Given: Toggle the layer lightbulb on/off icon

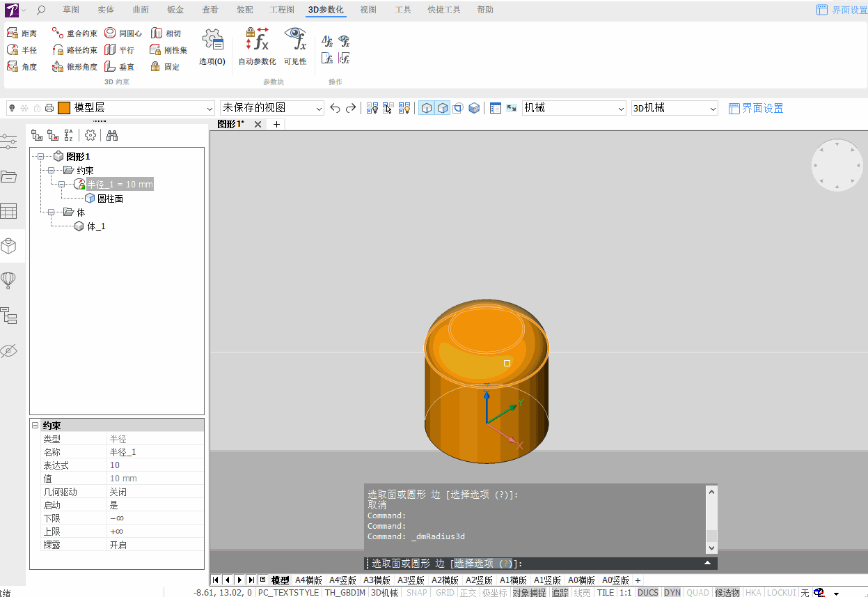Looking at the screenshot, I should [12, 108].
